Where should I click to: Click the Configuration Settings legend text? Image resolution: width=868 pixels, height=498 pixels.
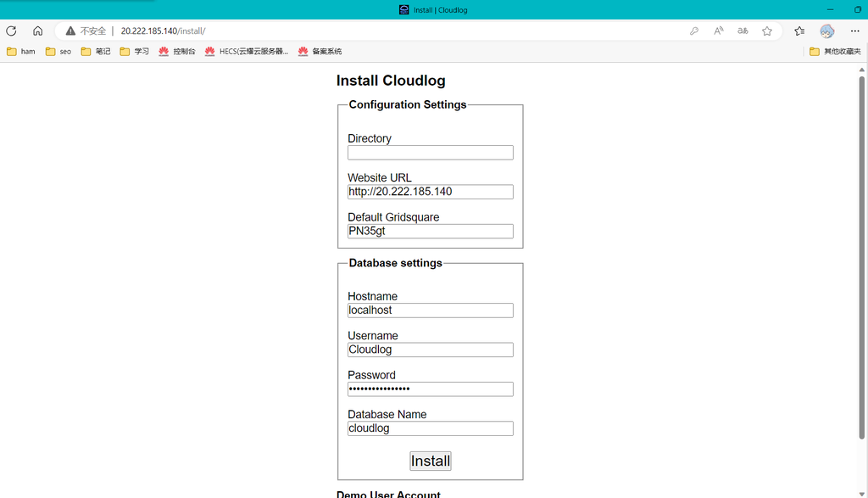408,104
